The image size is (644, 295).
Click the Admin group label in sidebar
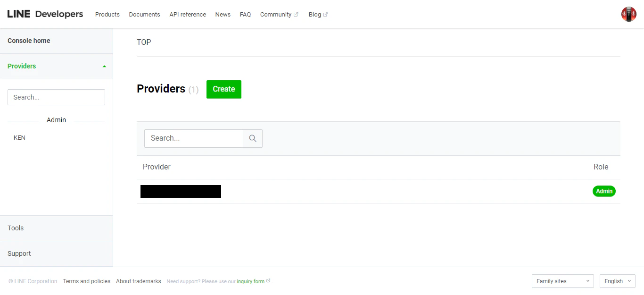click(x=57, y=120)
